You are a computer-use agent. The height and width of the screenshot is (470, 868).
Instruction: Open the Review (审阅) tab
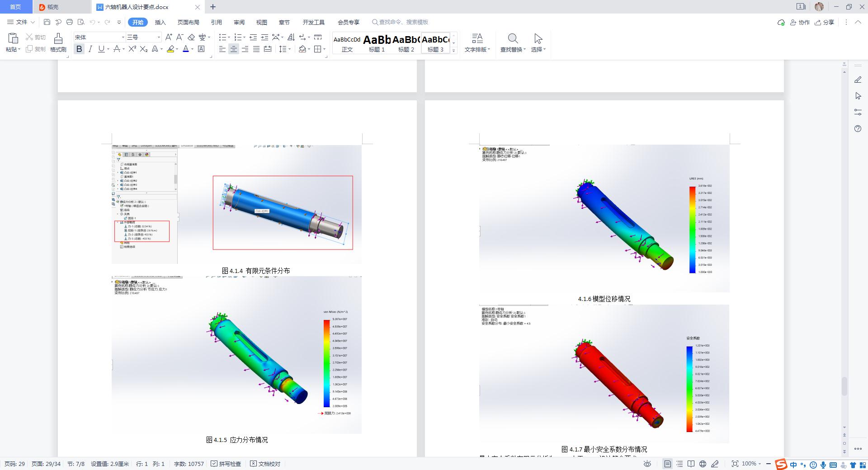pos(239,22)
